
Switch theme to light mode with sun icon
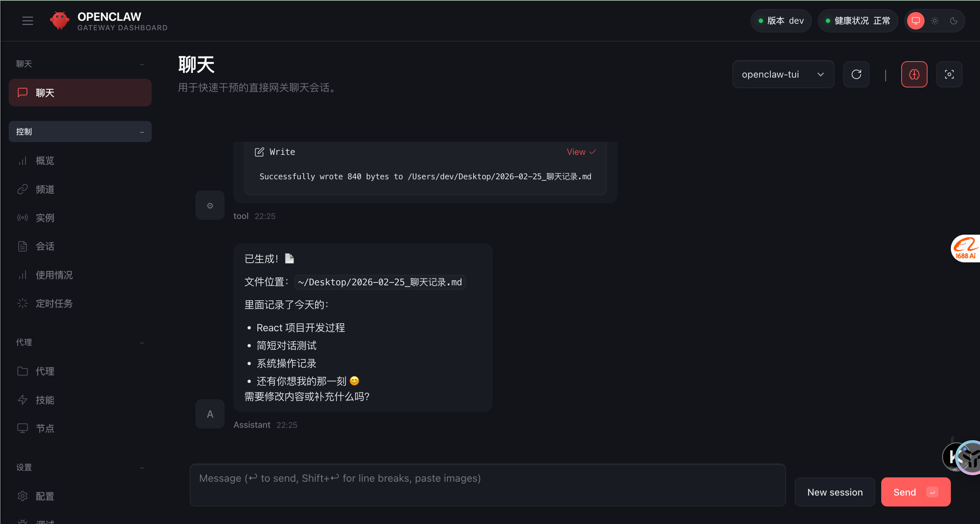click(935, 20)
